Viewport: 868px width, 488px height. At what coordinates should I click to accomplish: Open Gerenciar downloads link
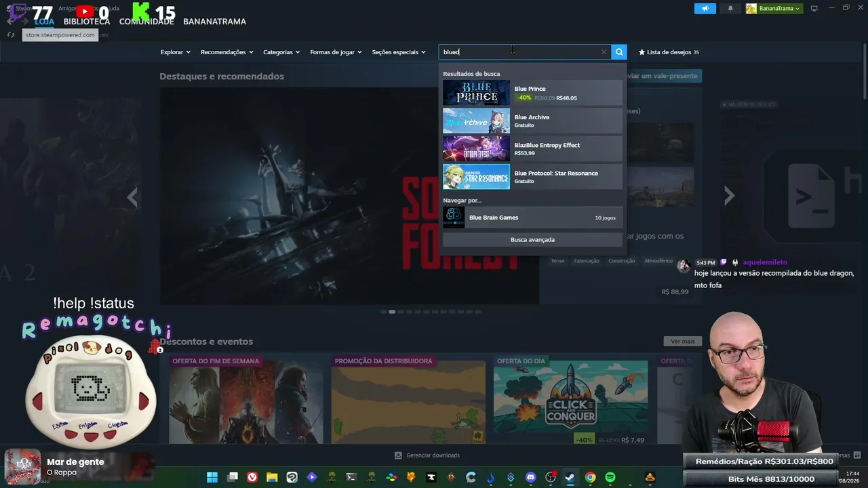(x=433, y=455)
